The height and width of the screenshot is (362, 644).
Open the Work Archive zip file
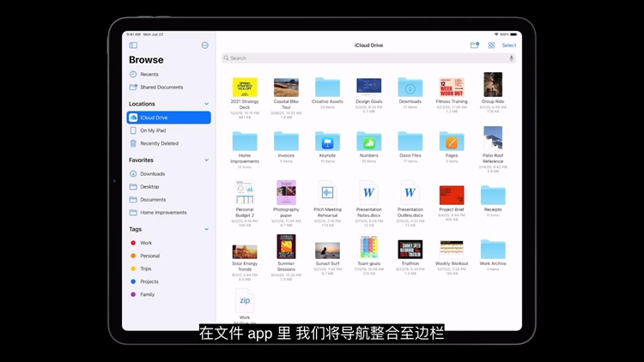tap(245, 301)
